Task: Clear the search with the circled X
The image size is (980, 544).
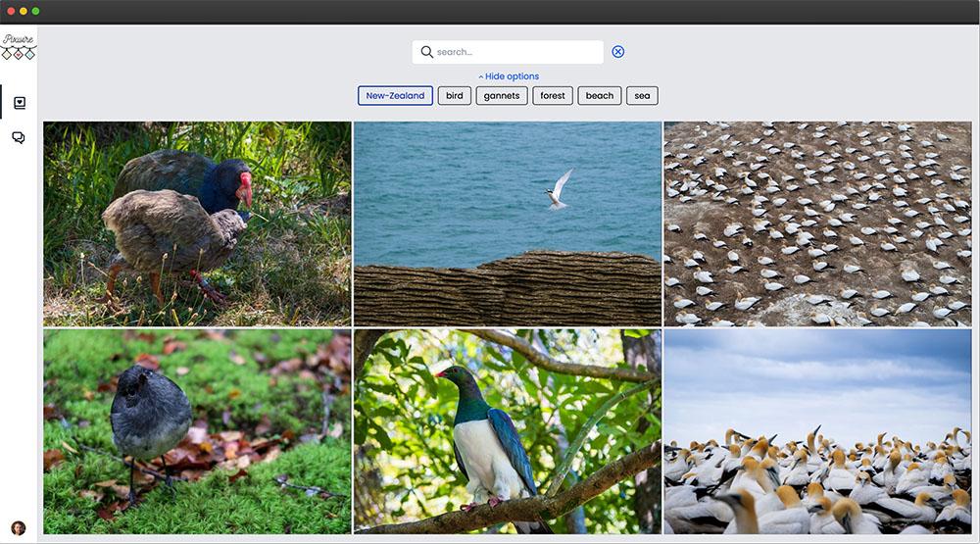Action: pos(618,52)
